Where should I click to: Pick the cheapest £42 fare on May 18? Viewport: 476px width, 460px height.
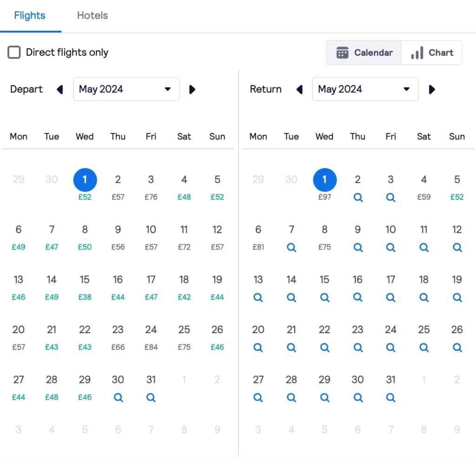(x=184, y=297)
